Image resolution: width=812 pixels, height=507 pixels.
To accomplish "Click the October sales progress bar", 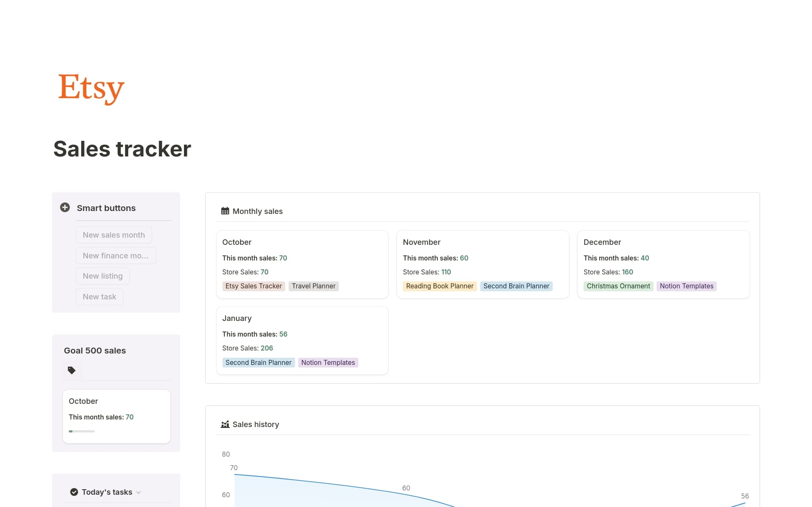I will (x=81, y=431).
